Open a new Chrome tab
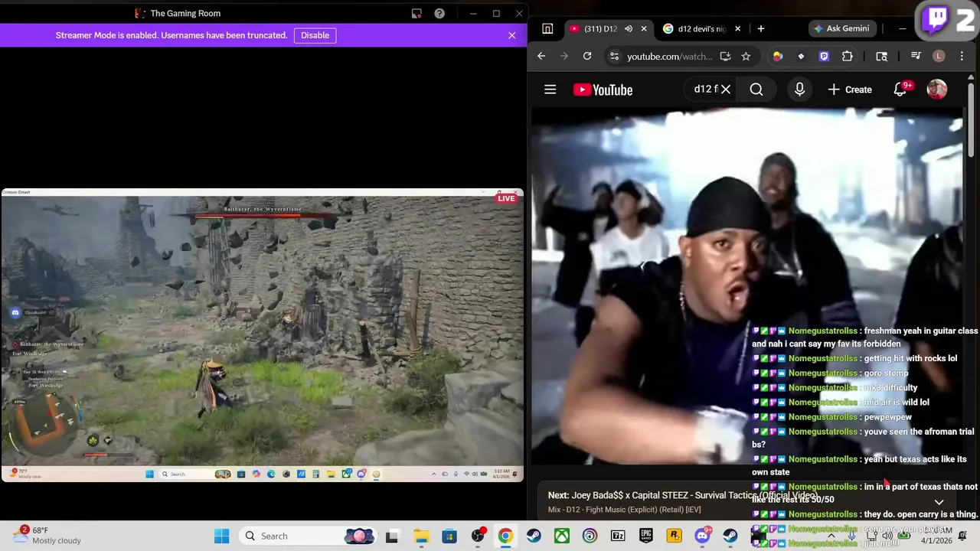The width and height of the screenshot is (980, 551). pyautogui.click(x=760, y=28)
